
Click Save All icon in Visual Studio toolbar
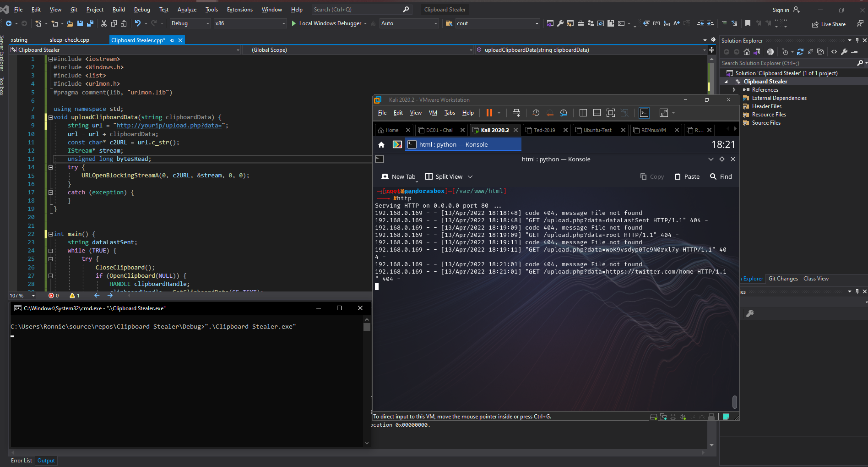(x=90, y=23)
